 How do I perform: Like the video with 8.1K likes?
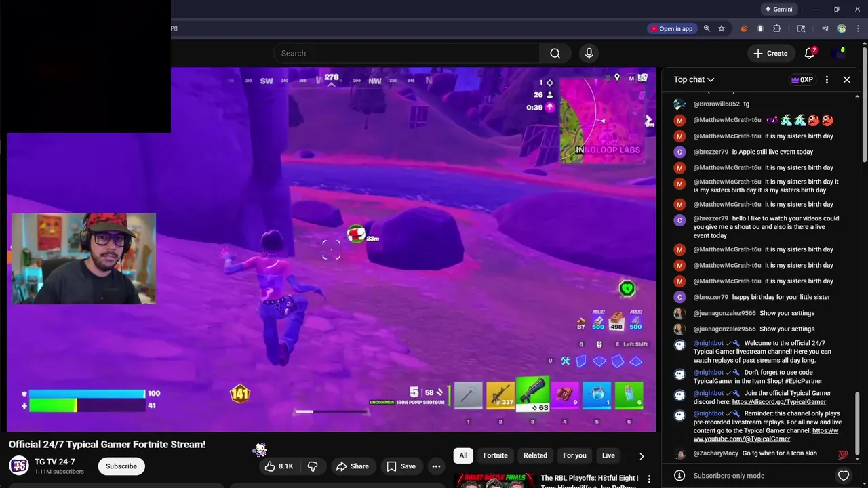(x=279, y=466)
